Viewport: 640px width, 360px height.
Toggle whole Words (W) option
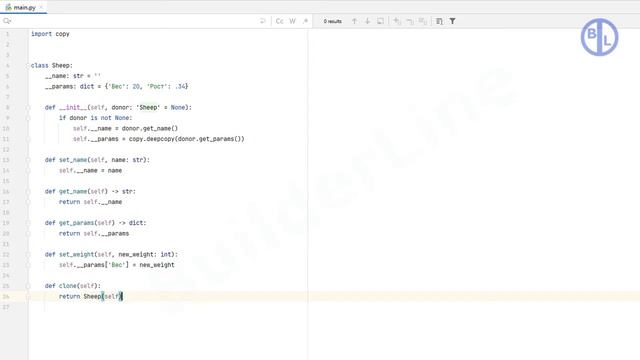(293, 21)
